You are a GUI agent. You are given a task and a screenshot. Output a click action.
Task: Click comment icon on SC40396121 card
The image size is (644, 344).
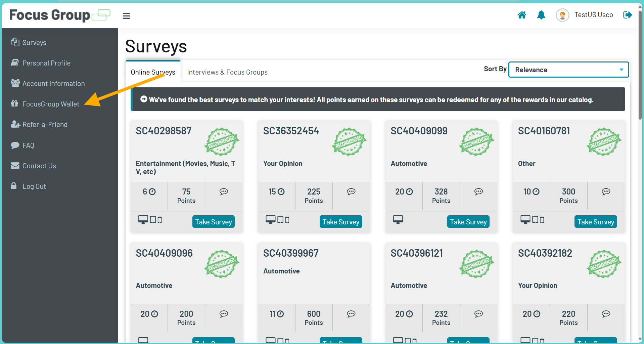tap(478, 314)
